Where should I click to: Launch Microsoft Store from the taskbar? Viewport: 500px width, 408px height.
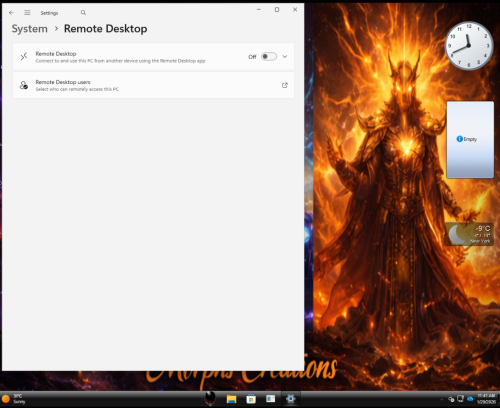tap(251, 399)
